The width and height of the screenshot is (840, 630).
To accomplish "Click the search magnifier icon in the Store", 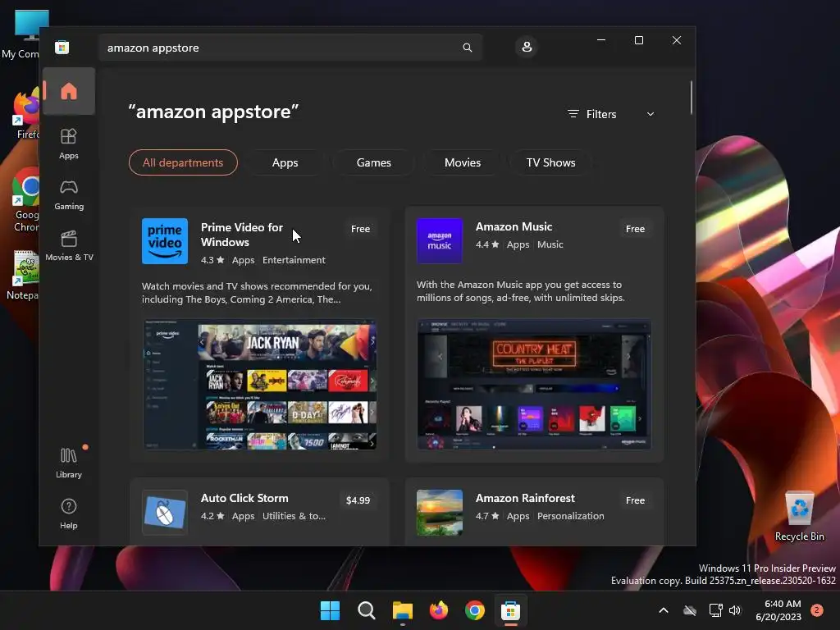I will pos(467,48).
